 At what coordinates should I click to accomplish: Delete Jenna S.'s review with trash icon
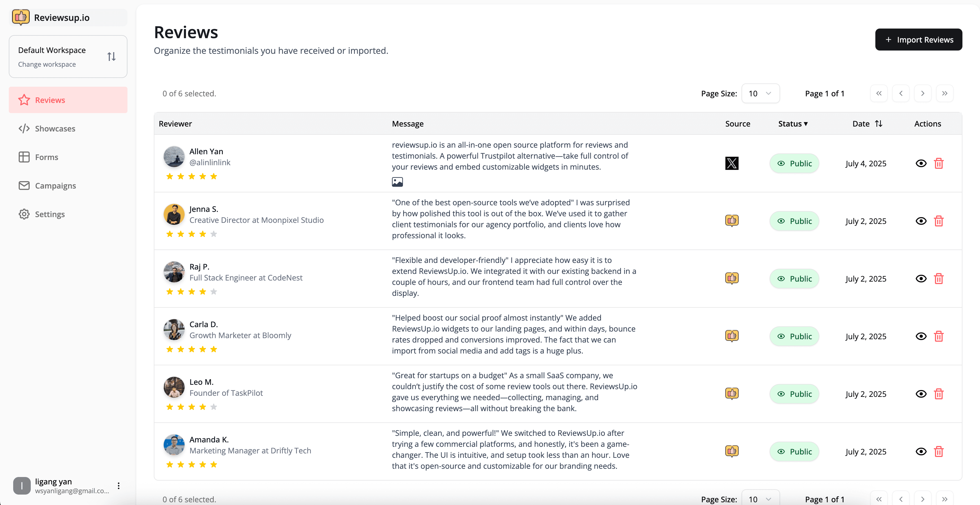[x=939, y=221]
